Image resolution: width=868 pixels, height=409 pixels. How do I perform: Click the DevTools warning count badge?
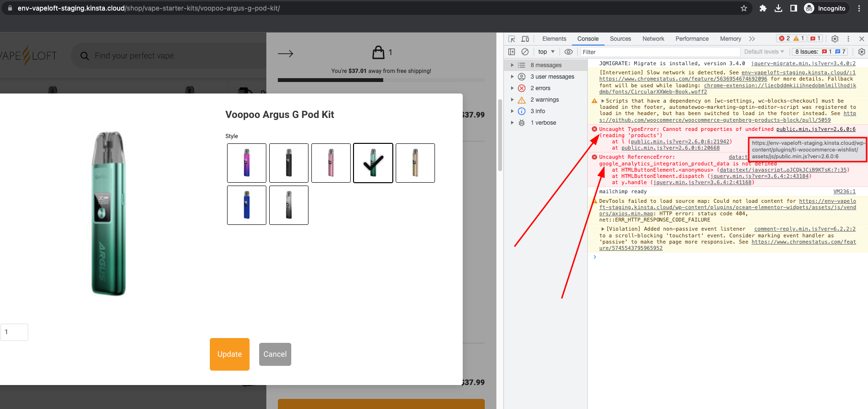pos(799,39)
